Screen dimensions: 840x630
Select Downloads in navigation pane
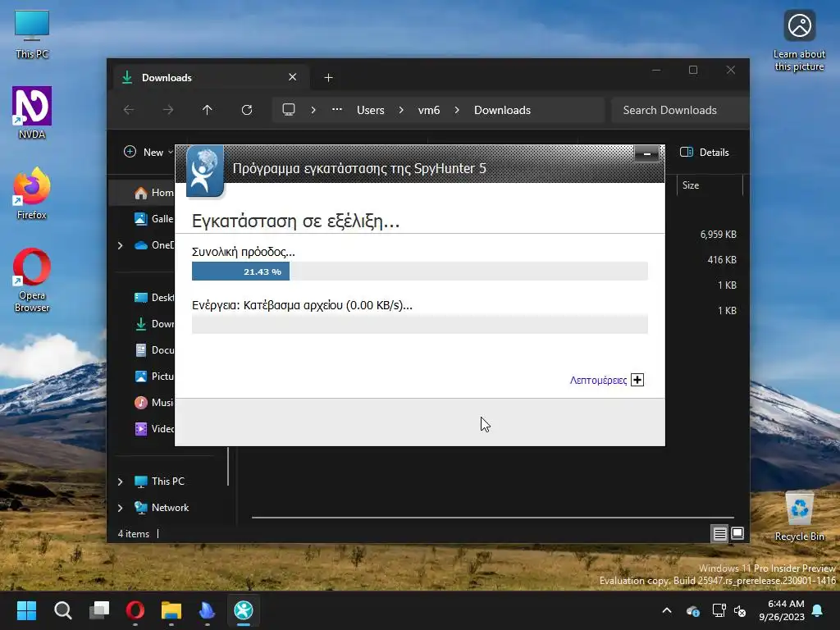pos(153,323)
